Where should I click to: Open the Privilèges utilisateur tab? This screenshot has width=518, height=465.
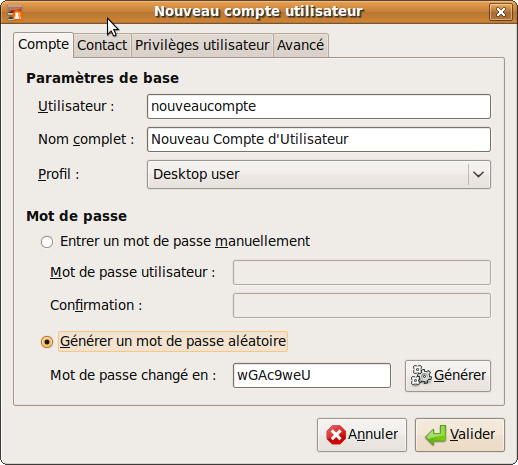[x=202, y=45]
